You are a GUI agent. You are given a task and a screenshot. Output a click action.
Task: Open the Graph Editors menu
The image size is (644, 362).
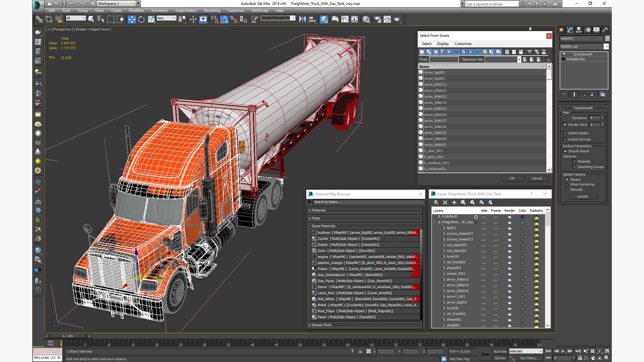pyautogui.click(x=186, y=11)
